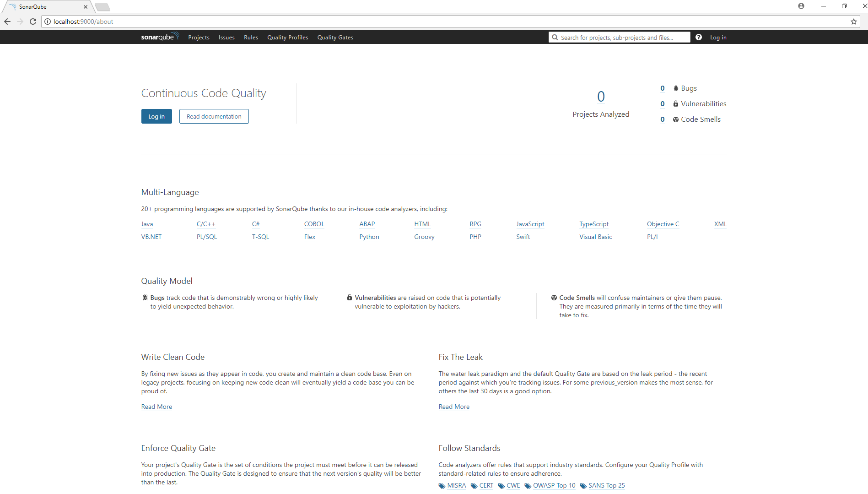The width and height of the screenshot is (868, 494).
Task: Open the TypeScript language link
Action: pos(594,224)
